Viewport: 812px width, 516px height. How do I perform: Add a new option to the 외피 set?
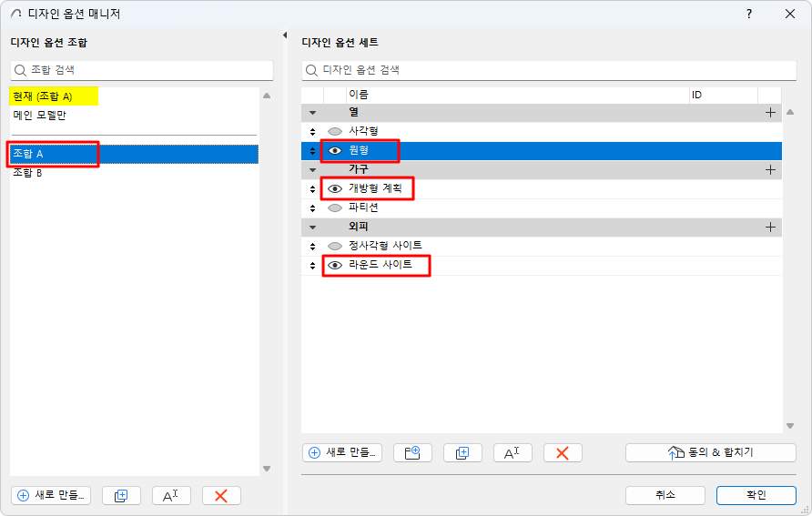(770, 228)
